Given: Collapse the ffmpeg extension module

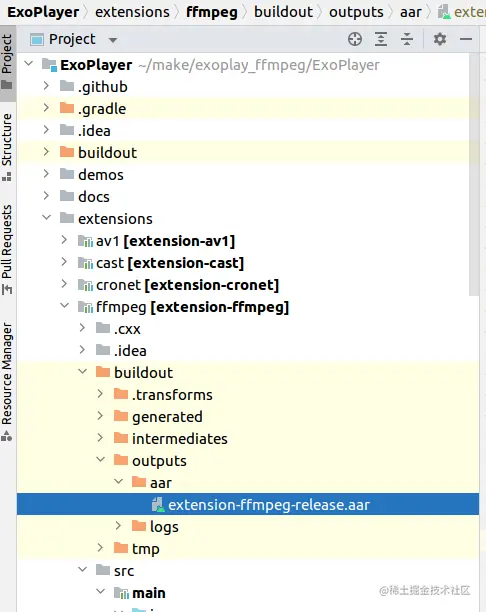Looking at the screenshot, I should click(64, 306).
